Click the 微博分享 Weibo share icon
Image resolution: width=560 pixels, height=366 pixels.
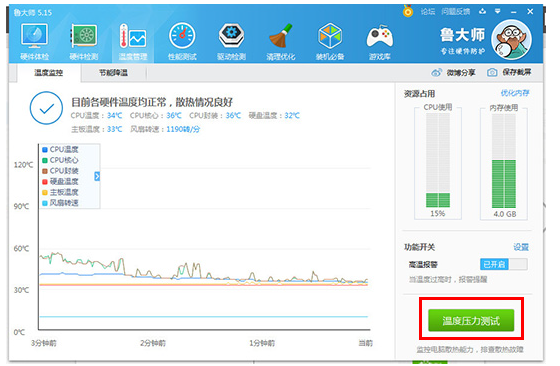pyautogui.click(x=436, y=73)
